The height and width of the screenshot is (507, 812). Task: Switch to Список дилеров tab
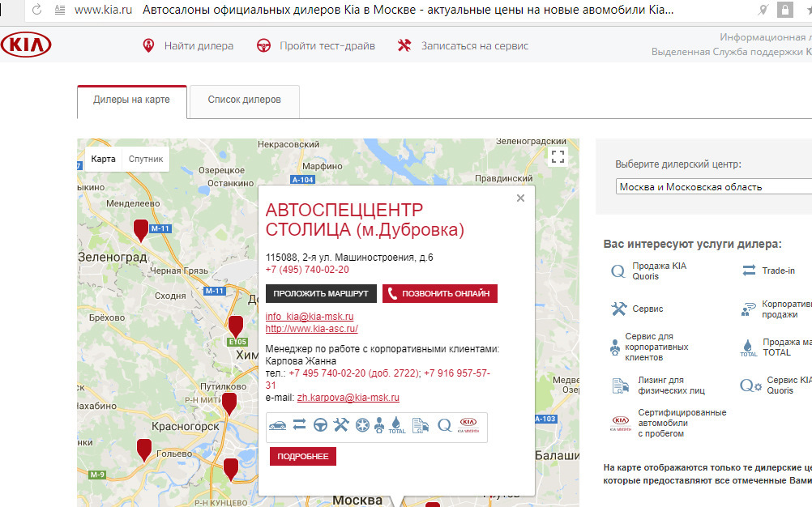point(245,101)
